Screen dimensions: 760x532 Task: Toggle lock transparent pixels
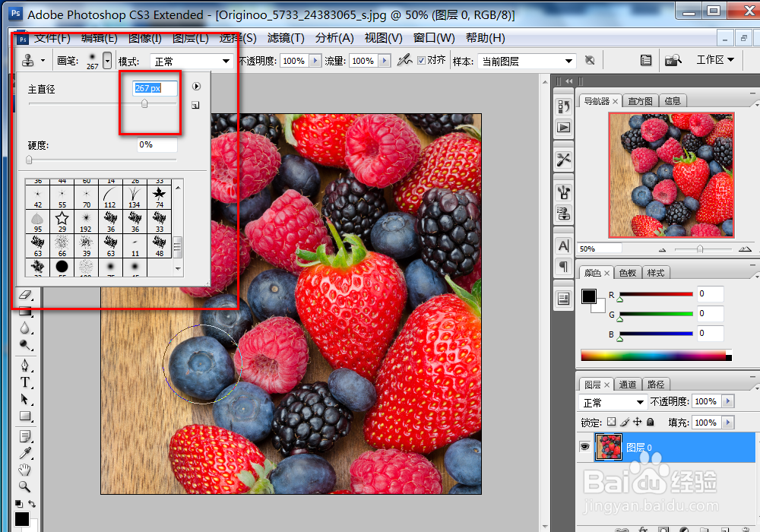click(x=612, y=422)
